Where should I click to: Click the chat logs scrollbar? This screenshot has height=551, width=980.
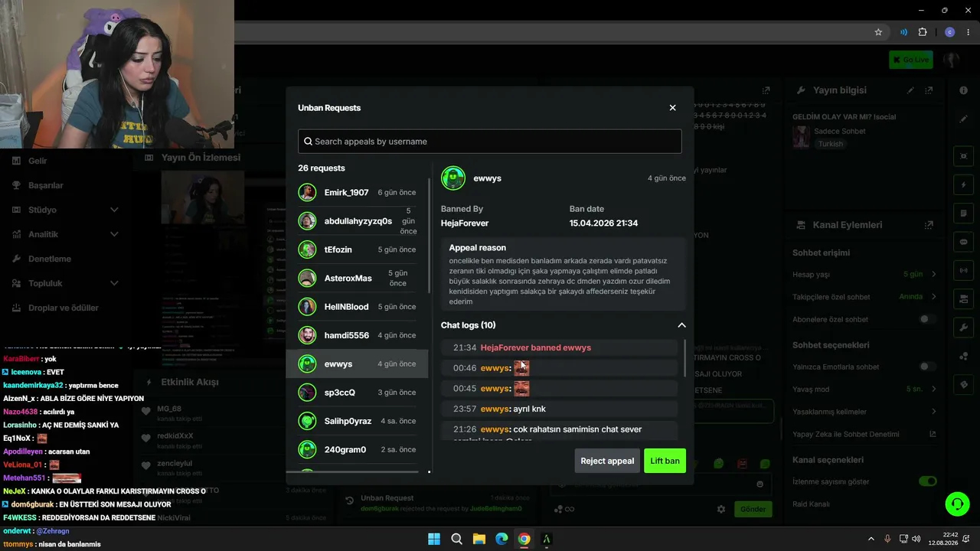click(x=685, y=357)
